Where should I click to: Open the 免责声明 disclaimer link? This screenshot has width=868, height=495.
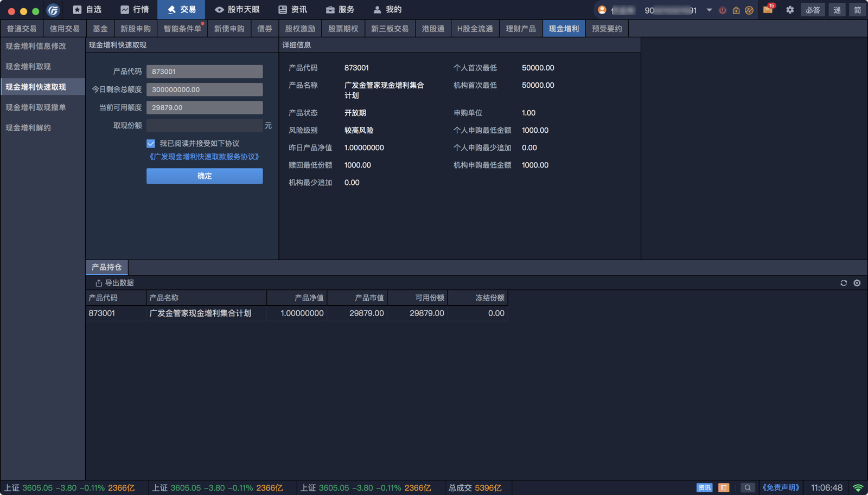[781, 488]
